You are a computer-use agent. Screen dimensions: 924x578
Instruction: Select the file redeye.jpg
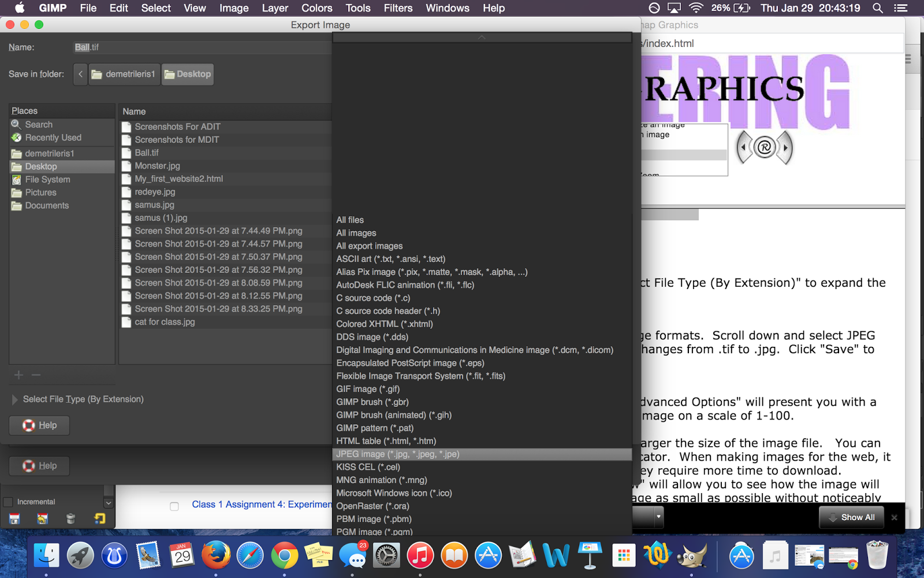point(225,192)
